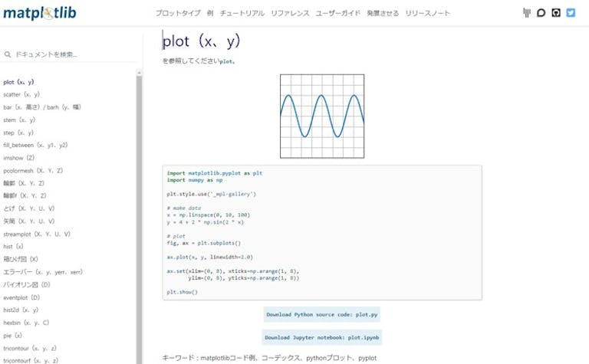Open the プロットタイプ menu item
The height and width of the screenshot is (364, 589).
click(178, 13)
